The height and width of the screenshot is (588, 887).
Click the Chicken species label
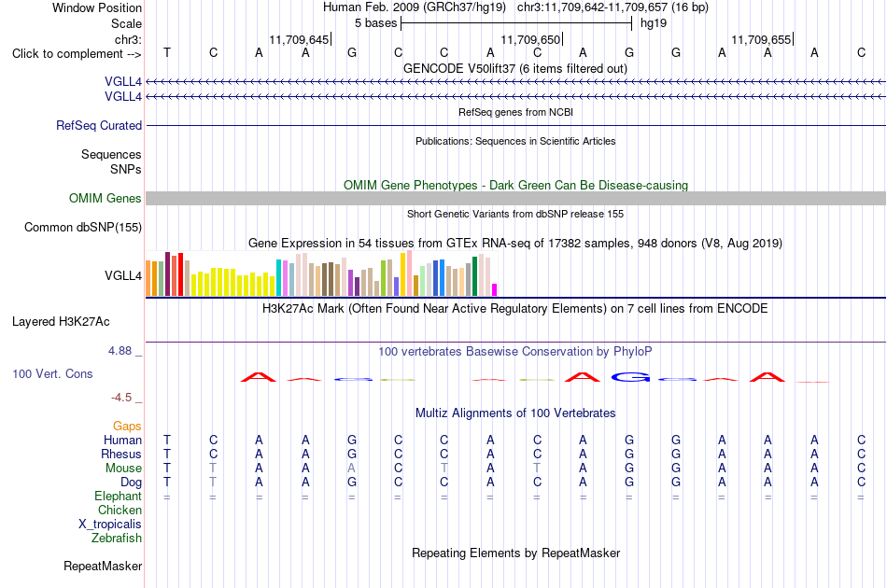point(120,510)
